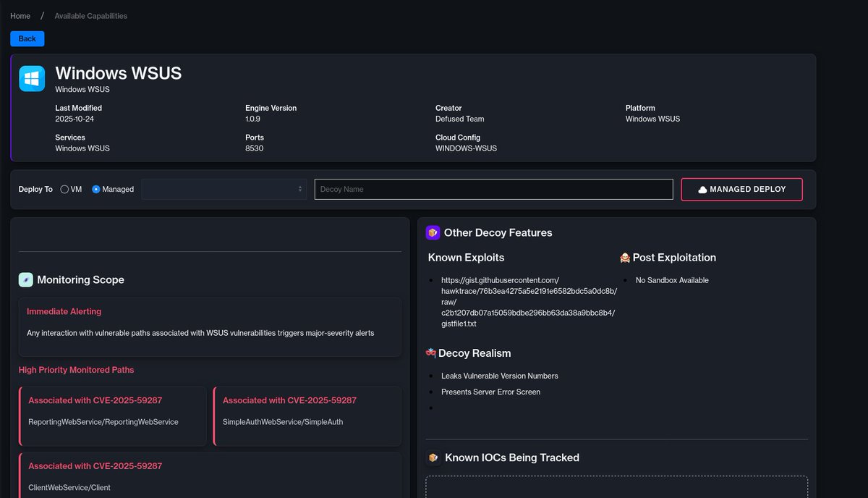
Task: Click the alerting description about vulnerable paths
Action: tap(200, 333)
